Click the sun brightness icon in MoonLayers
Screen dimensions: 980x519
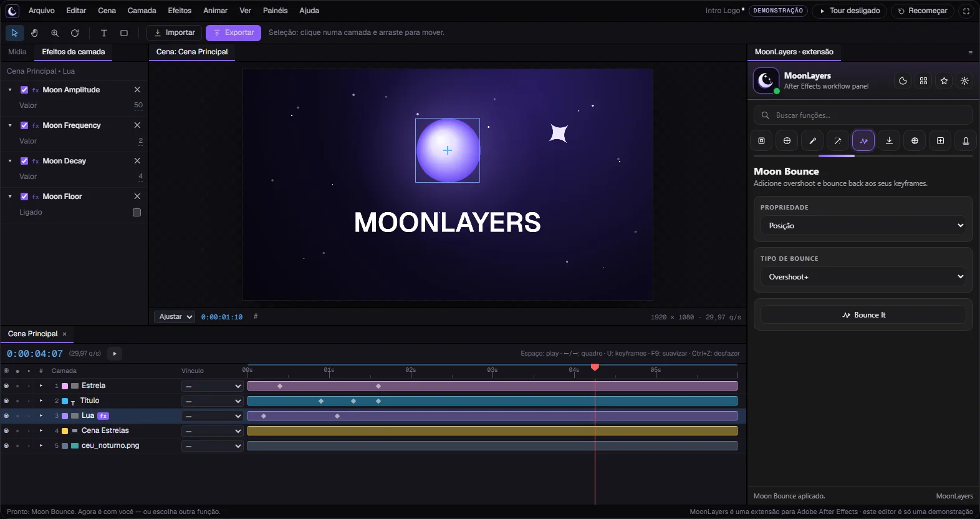964,80
